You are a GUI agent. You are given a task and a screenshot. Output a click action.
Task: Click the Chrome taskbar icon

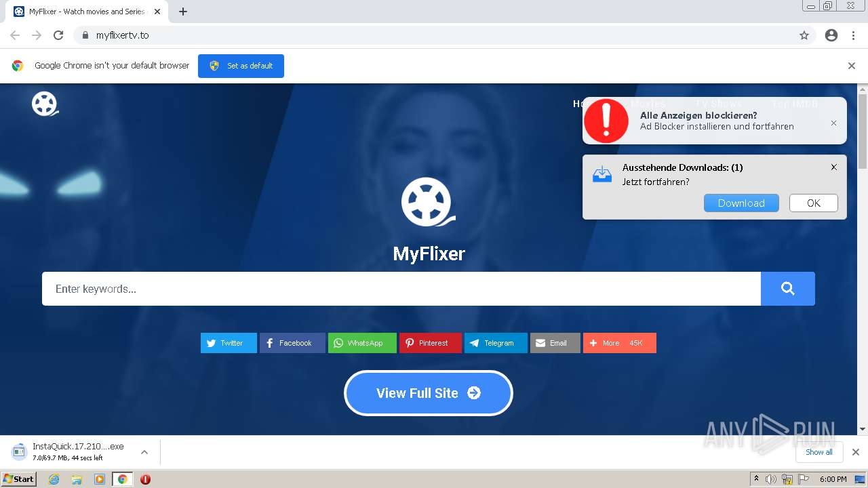pyautogui.click(x=122, y=479)
